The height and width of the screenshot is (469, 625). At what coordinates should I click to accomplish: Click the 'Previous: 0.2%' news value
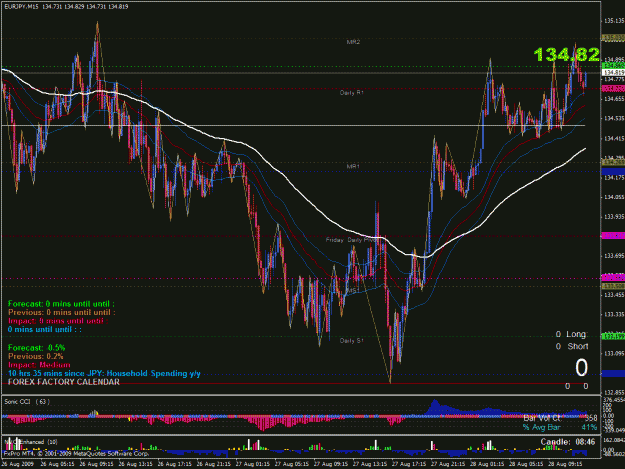click(x=35, y=356)
